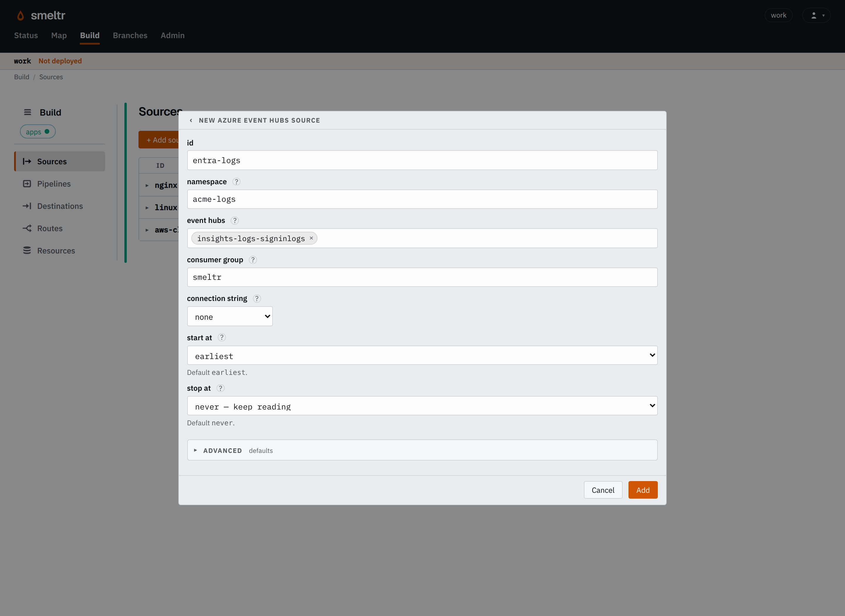The height and width of the screenshot is (616, 845).
Task: Open the connection string dropdown
Action: (230, 317)
